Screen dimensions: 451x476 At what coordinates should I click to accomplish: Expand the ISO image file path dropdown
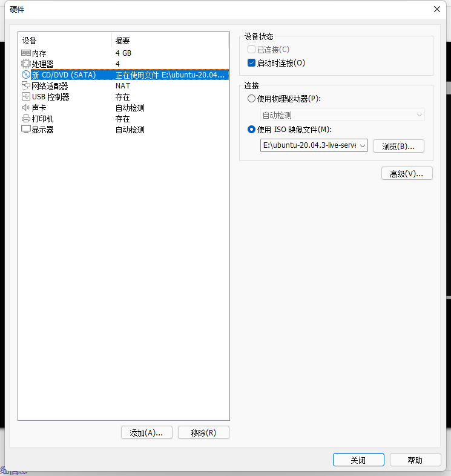click(362, 146)
